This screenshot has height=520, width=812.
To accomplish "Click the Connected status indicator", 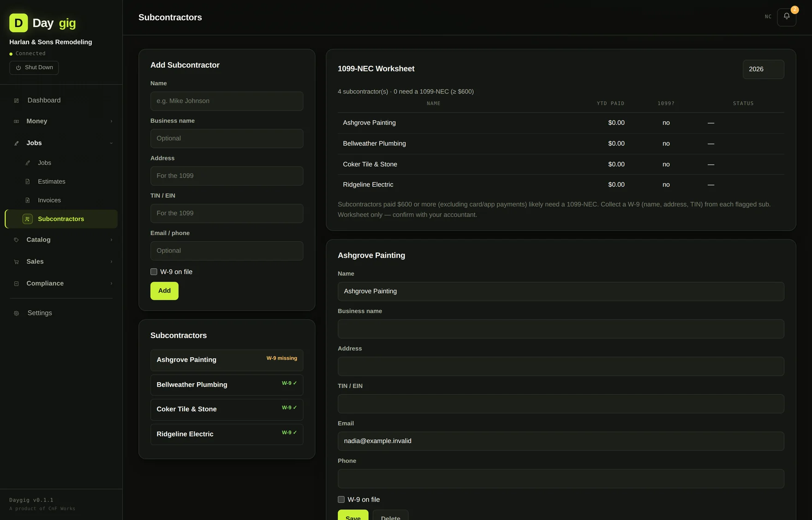I will [28, 53].
